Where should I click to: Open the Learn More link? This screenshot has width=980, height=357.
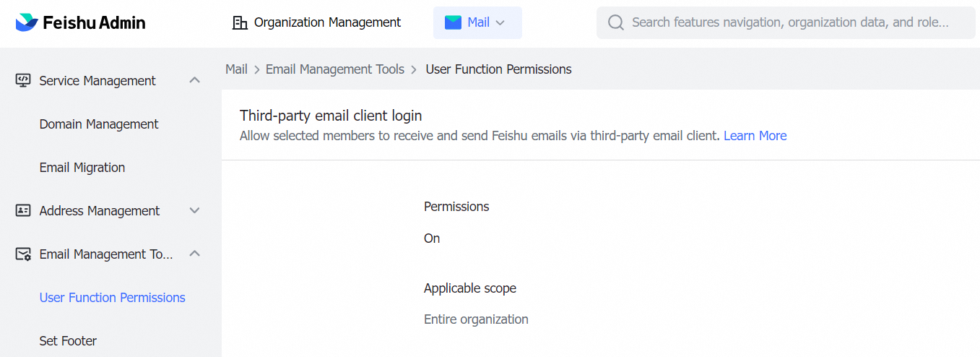click(x=755, y=135)
